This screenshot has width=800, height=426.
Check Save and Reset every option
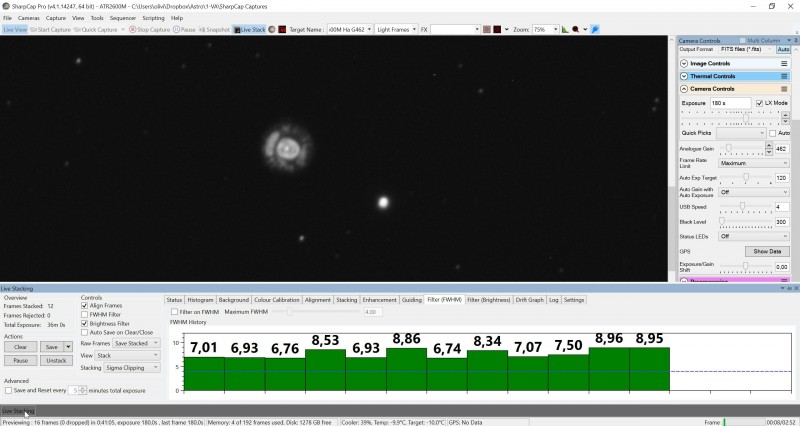click(8, 390)
